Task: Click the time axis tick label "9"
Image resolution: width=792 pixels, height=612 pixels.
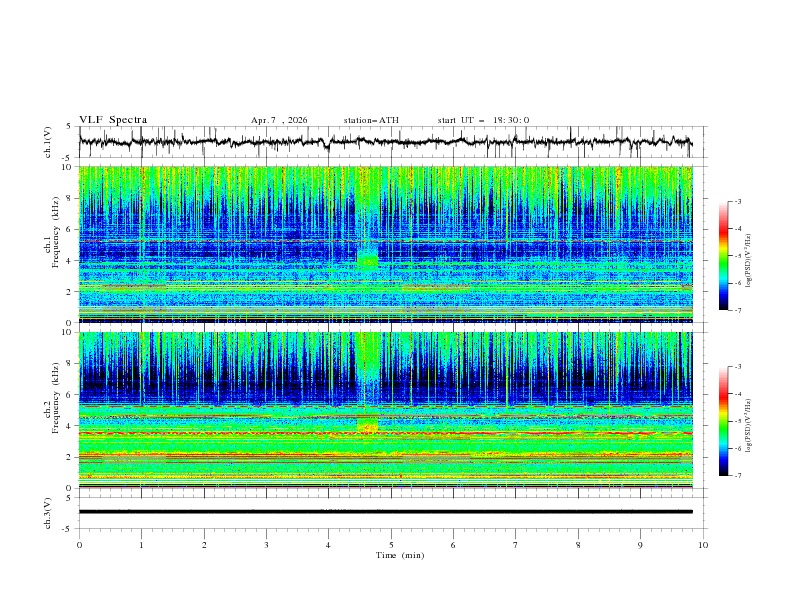Action: tap(640, 545)
